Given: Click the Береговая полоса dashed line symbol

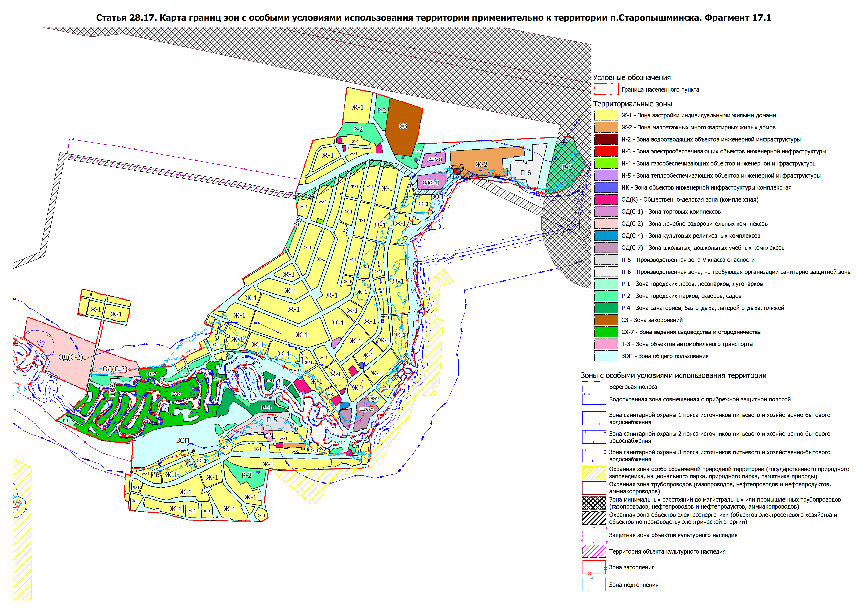Looking at the screenshot, I should pos(594,387).
